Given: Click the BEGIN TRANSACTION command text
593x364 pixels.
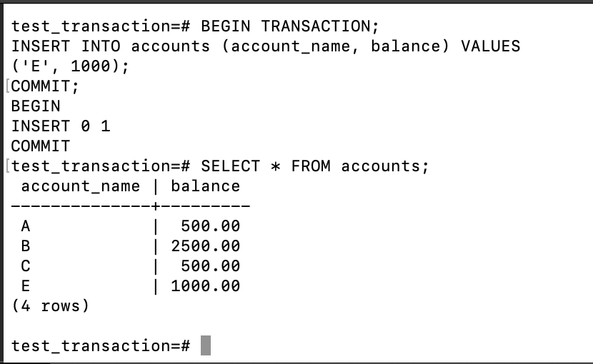Looking at the screenshot, I should [289, 26].
